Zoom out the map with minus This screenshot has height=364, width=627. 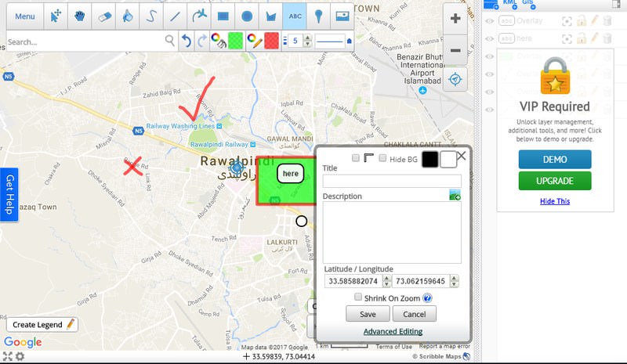[x=455, y=50]
